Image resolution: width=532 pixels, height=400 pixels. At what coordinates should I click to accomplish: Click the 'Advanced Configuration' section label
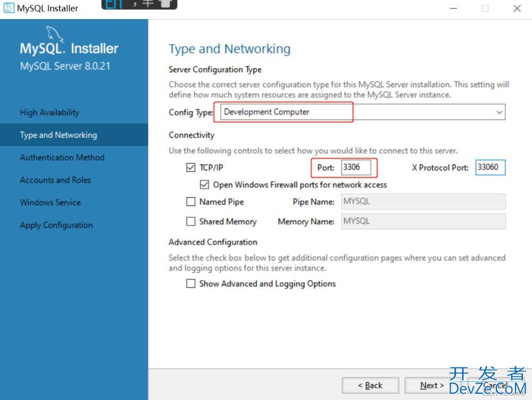pos(213,242)
